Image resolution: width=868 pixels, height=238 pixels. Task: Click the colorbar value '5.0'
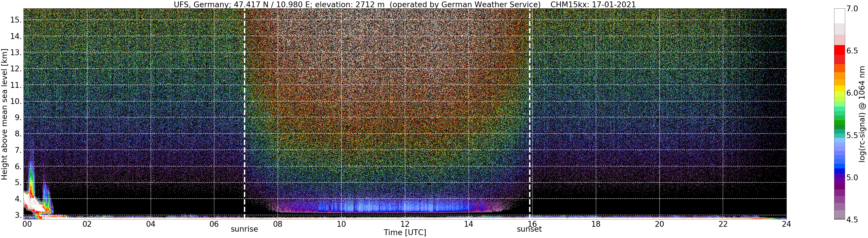pyautogui.click(x=852, y=177)
